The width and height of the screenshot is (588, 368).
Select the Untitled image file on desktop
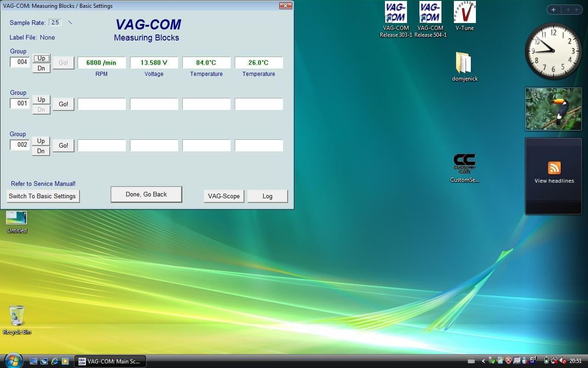(x=17, y=222)
